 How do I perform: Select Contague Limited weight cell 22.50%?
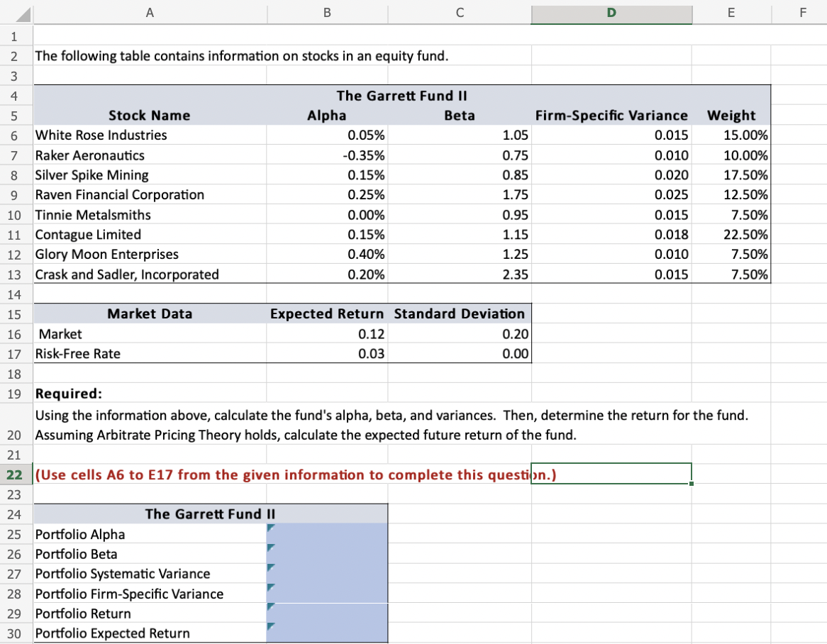731,234
